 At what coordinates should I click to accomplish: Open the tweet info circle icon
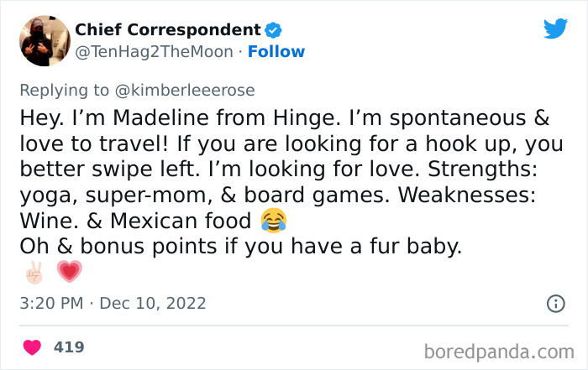[555, 304]
